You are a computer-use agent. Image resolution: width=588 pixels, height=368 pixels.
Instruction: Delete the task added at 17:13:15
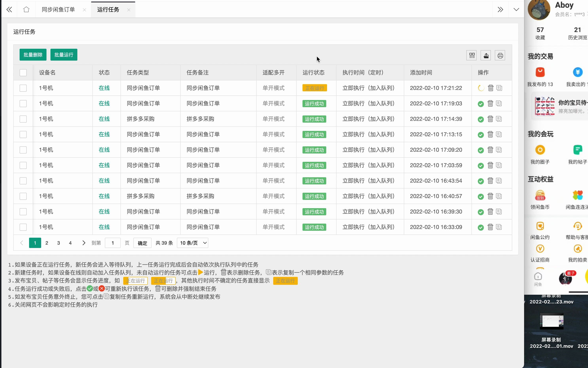(x=490, y=134)
